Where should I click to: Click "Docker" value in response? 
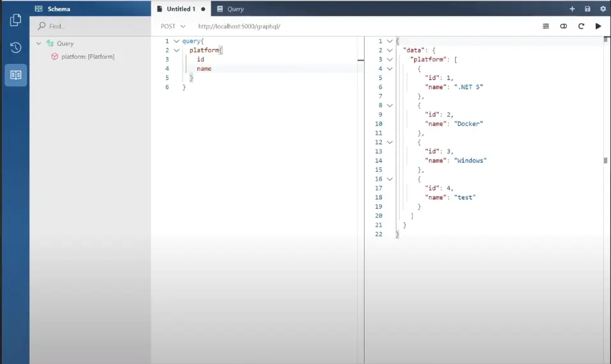pyautogui.click(x=469, y=123)
